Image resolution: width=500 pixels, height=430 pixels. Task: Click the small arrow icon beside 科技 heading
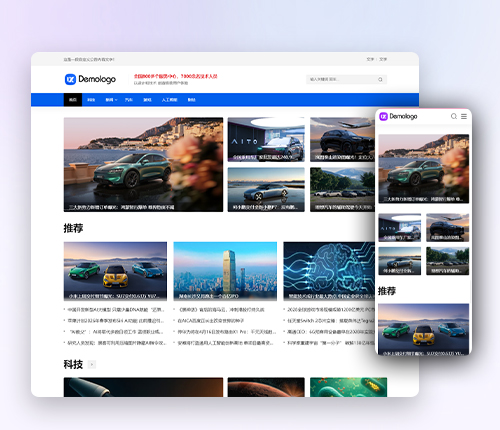(92, 364)
